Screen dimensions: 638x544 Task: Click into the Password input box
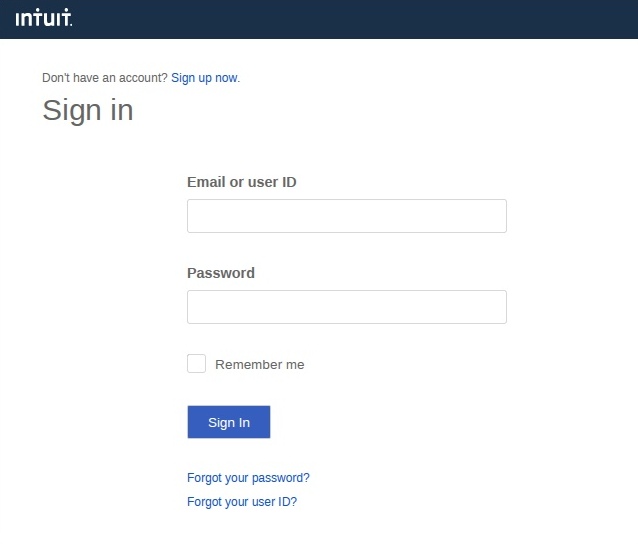click(x=346, y=307)
